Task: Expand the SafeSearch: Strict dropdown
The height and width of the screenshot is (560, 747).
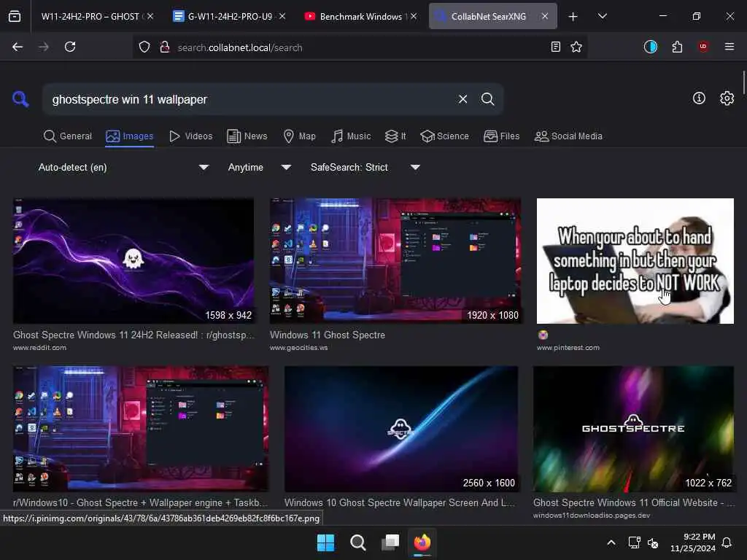Action: (365, 167)
